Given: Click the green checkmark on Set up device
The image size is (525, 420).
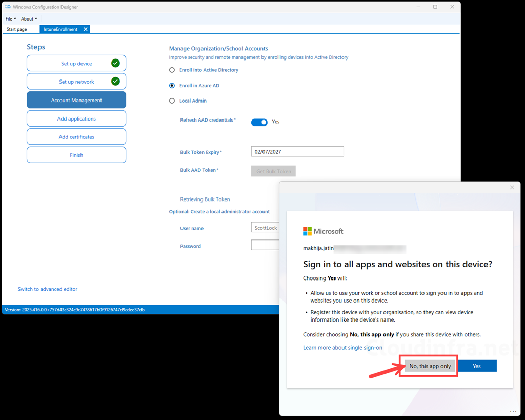Looking at the screenshot, I should click(115, 63).
